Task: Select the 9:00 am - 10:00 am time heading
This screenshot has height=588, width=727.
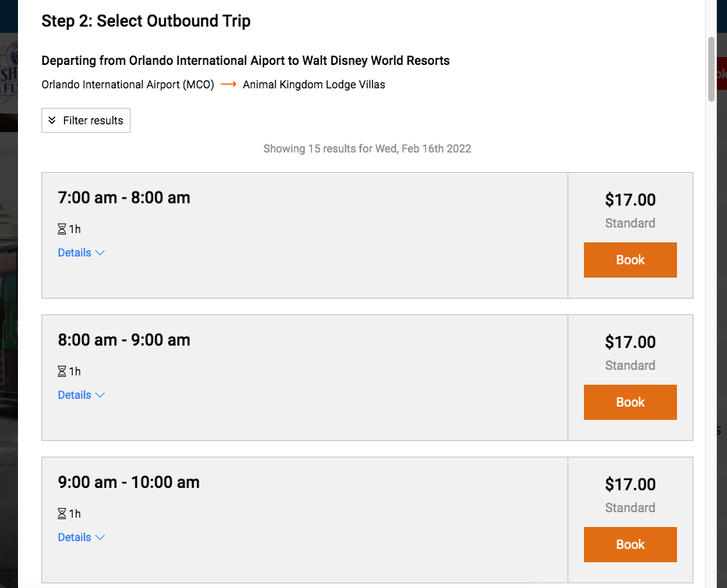Action: coord(129,482)
